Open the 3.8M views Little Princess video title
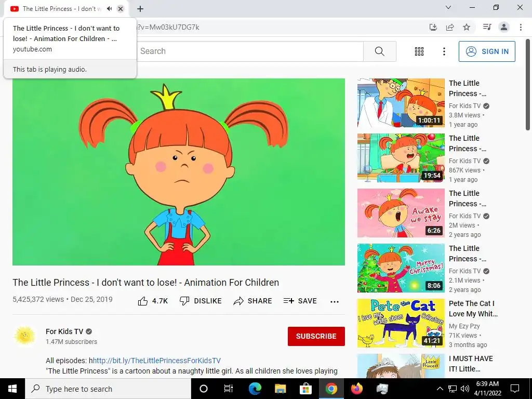532x399 pixels. pos(467,88)
